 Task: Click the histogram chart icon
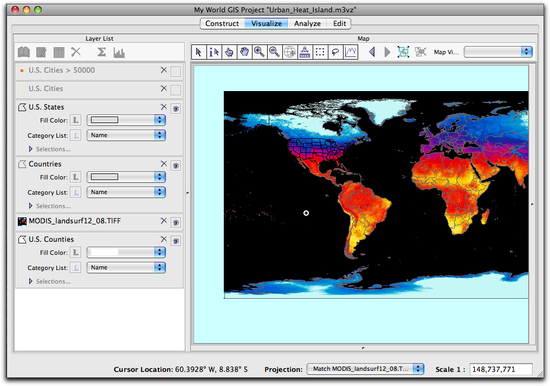tap(119, 53)
